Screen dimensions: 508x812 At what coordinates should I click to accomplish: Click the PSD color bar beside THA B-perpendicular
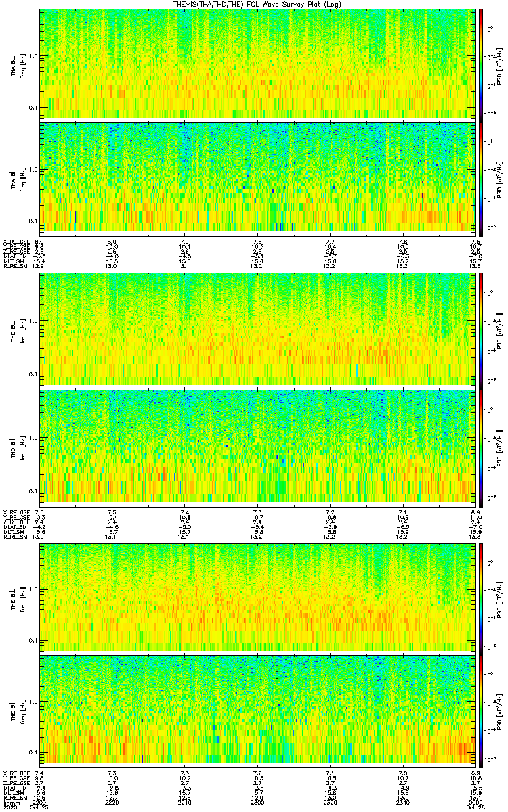click(x=481, y=64)
